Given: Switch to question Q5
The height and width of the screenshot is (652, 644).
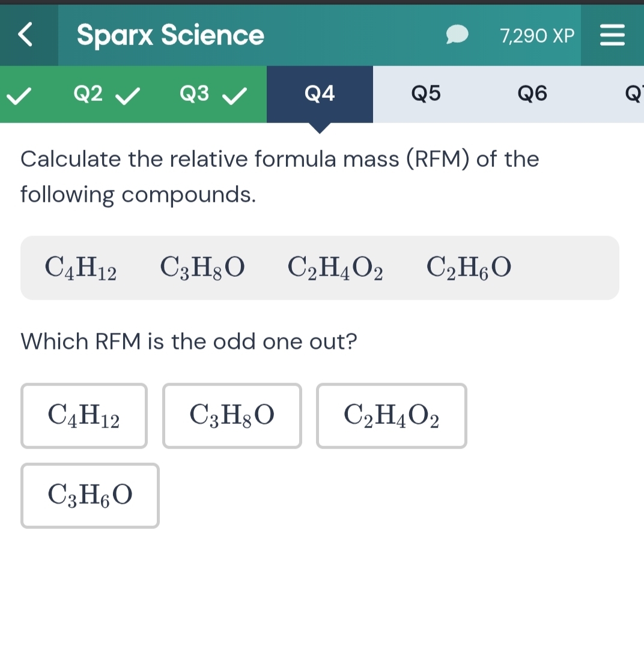Looking at the screenshot, I should (426, 93).
